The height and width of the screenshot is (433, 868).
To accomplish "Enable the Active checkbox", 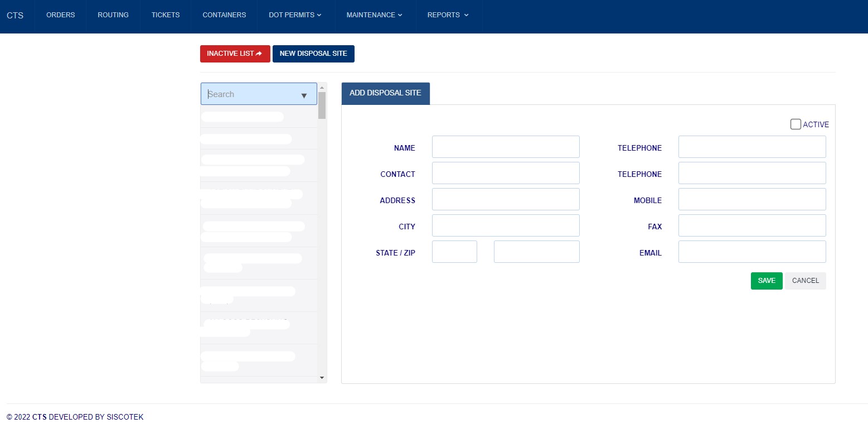I will [x=796, y=124].
